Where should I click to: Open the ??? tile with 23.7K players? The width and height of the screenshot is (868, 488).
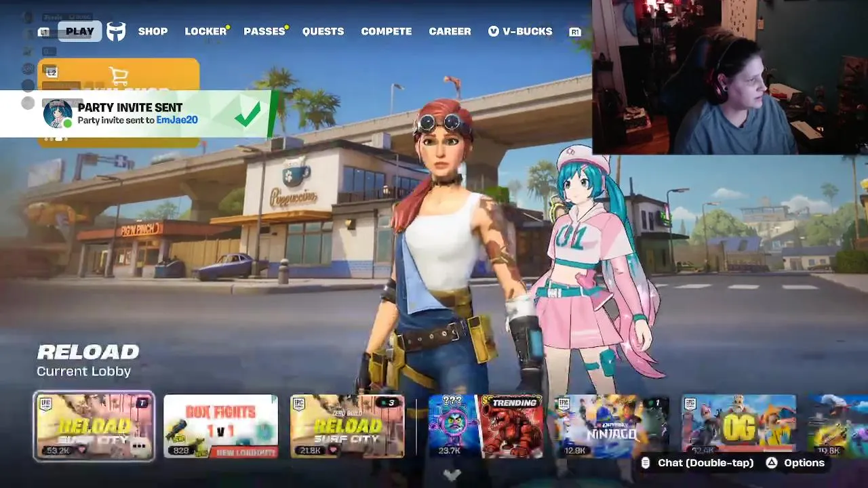click(x=454, y=426)
